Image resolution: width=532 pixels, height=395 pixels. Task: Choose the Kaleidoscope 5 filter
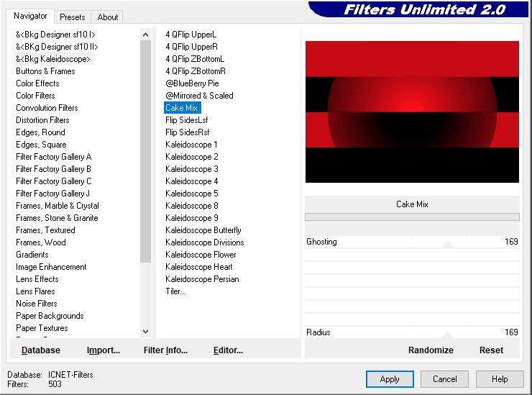(192, 194)
